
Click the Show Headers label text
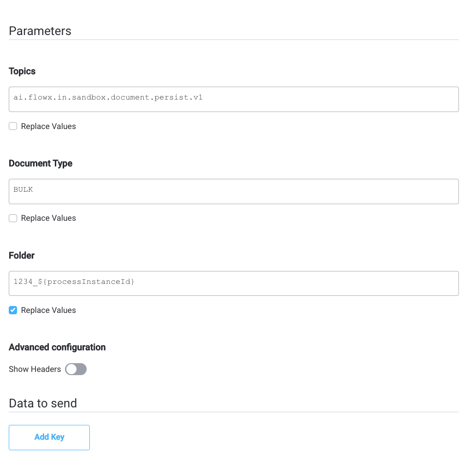pos(35,369)
